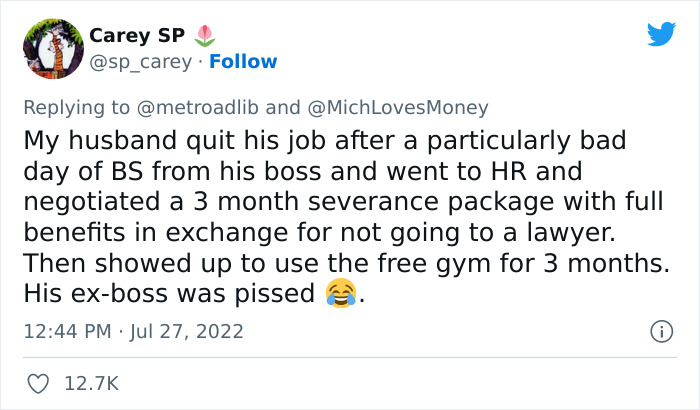Like the tweet with the heart icon

[39, 383]
